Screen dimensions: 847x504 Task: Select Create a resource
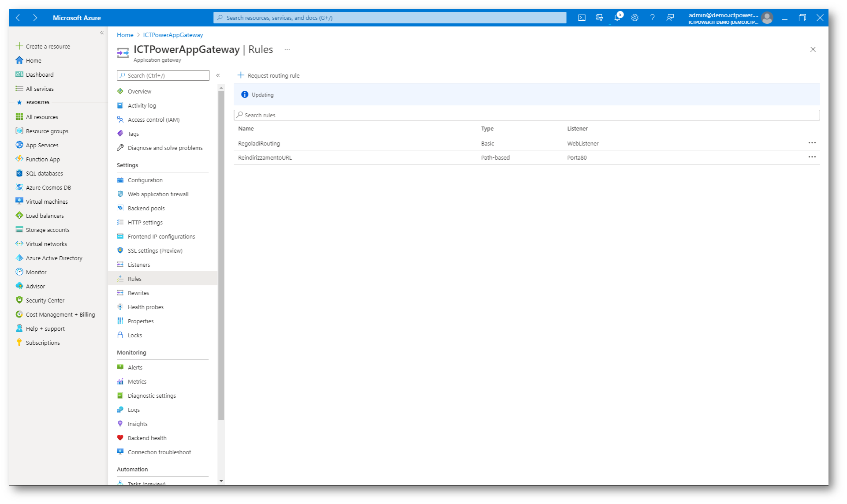pos(43,46)
